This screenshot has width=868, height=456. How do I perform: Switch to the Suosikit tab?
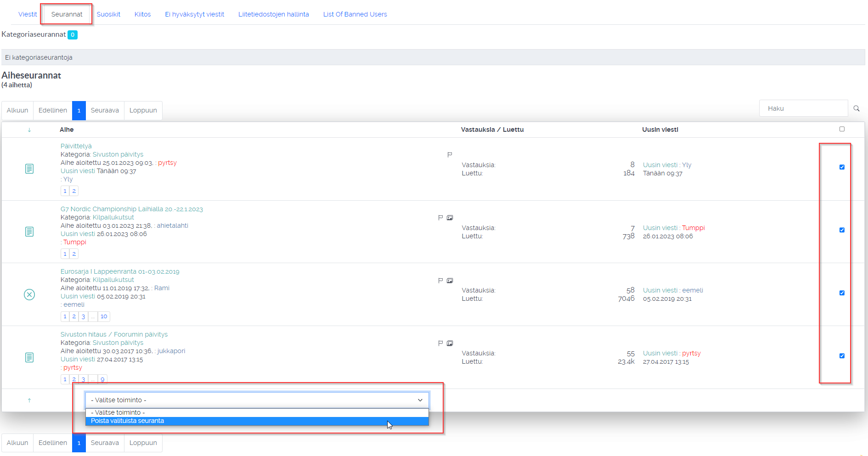pos(108,14)
